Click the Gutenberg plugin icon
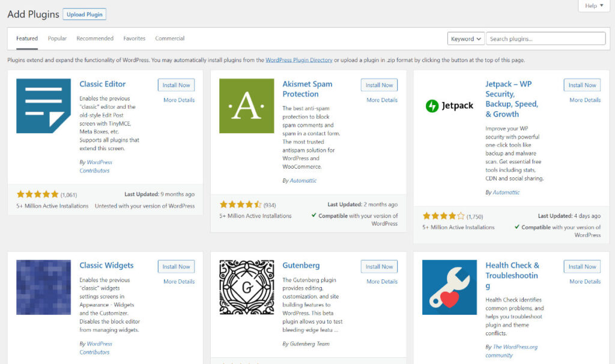The image size is (615, 364). pyautogui.click(x=246, y=287)
